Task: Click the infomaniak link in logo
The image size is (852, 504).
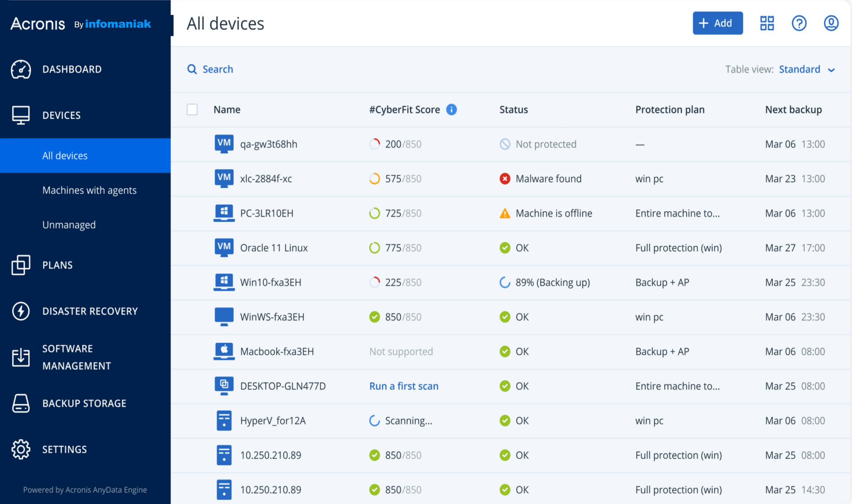Action: tap(118, 24)
